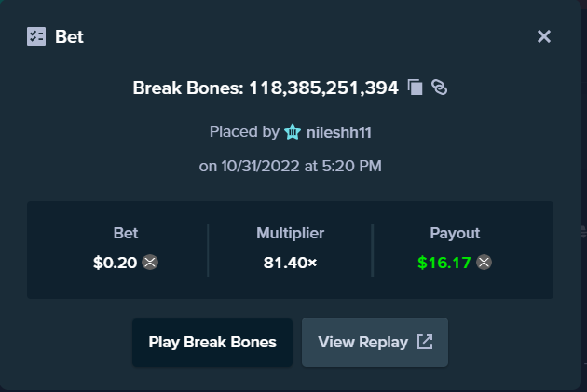Viewport: 587px width, 392px height.
Task: Open nileshh11 user profile
Action: [x=339, y=132]
